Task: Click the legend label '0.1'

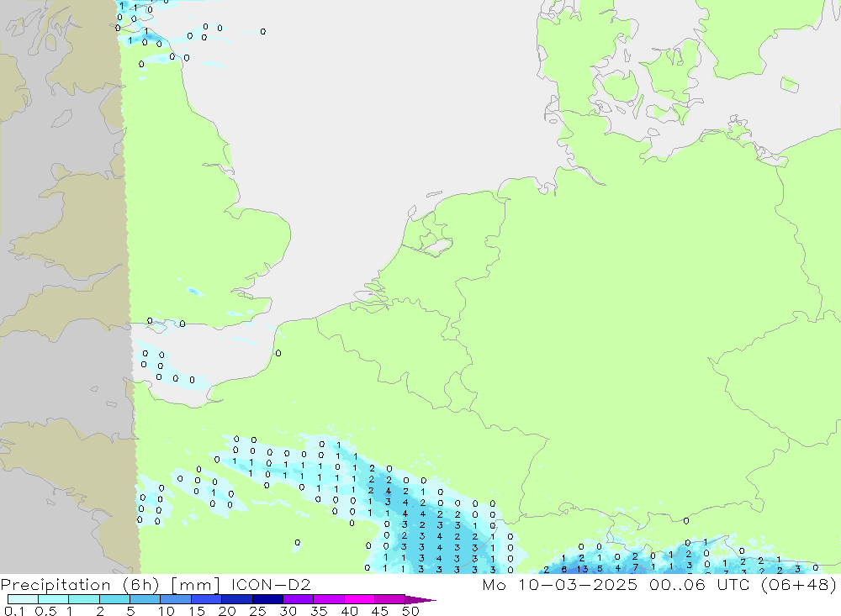Action: (14, 611)
